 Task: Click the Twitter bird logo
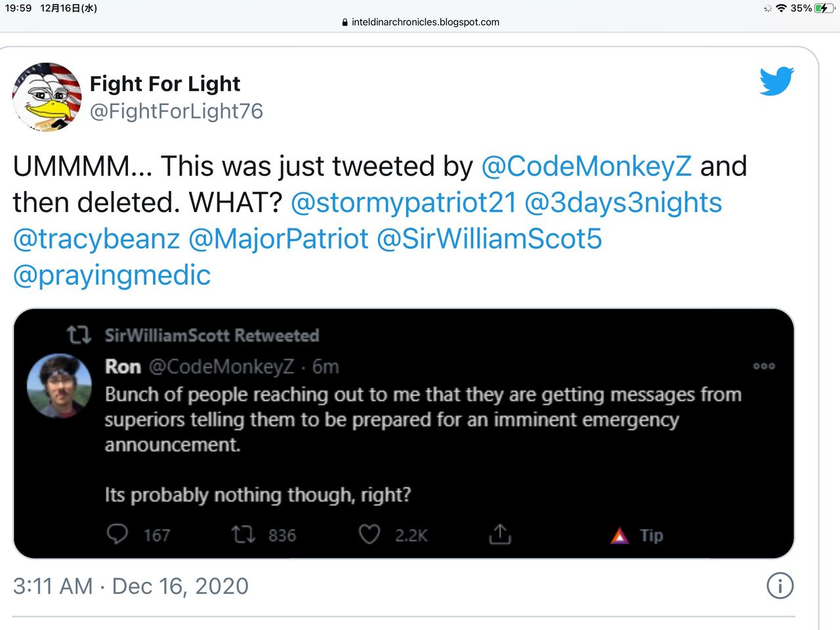pyautogui.click(x=777, y=81)
